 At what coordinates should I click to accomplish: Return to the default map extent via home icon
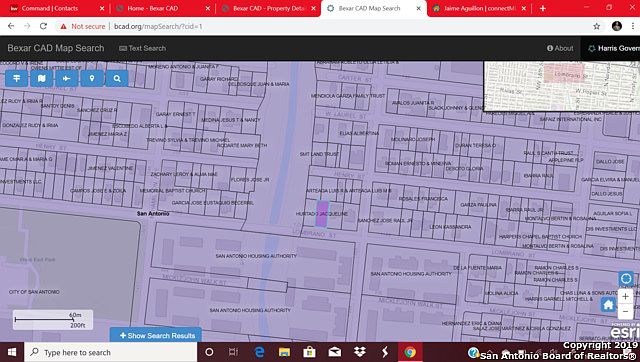pyautogui.click(x=608, y=304)
